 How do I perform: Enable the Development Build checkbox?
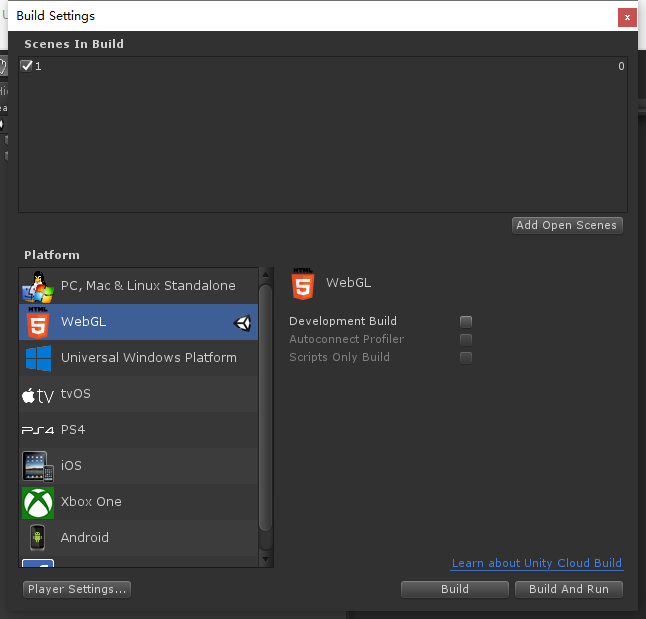(x=466, y=321)
